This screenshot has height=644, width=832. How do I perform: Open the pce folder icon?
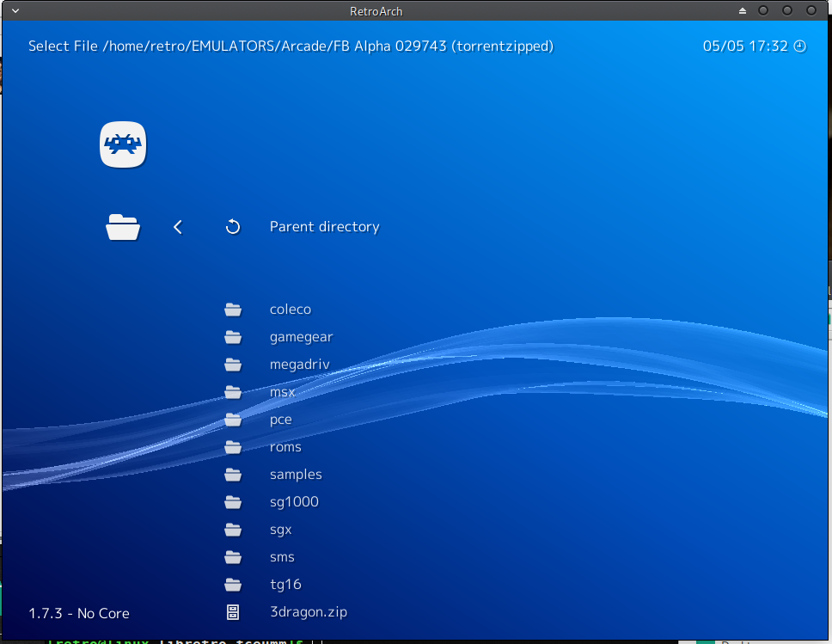[x=233, y=420]
